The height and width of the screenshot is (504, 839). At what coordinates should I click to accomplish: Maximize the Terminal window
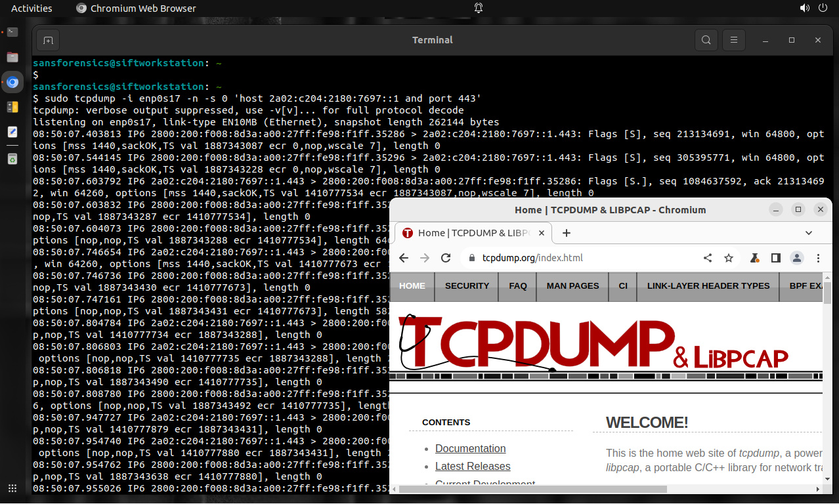792,40
